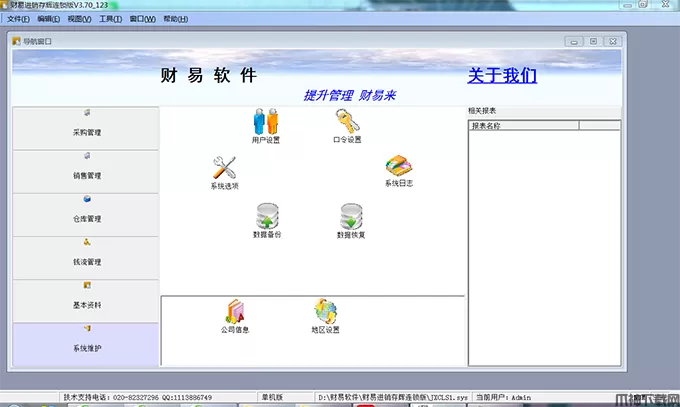The height and width of the screenshot is (407, 680).
Task: Close the 导航窗口 inner window
Action: [x=613, y=41]
